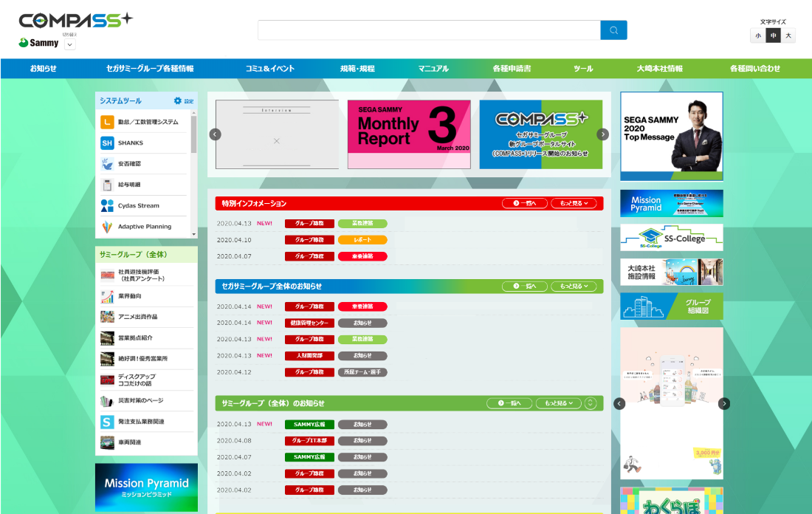812x514 pixels.
Task: Expand もっと見る in セガサミーグループ全体のお知らせ
Action: 574,286
